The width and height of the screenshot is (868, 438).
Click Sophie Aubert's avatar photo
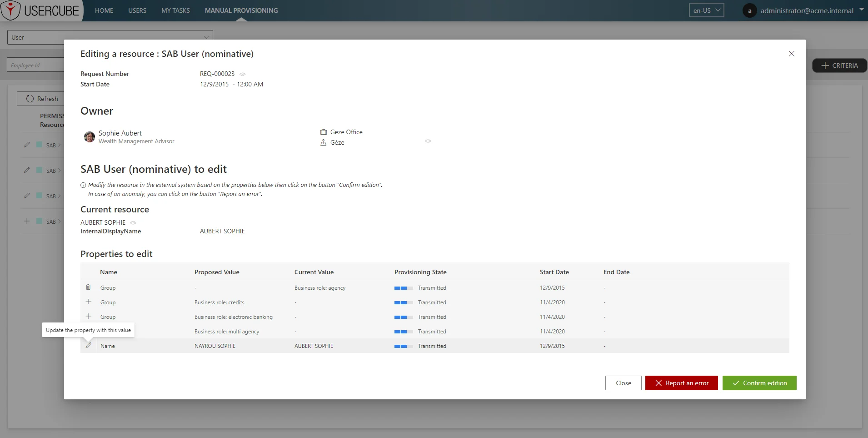click(x=90, y=136)
